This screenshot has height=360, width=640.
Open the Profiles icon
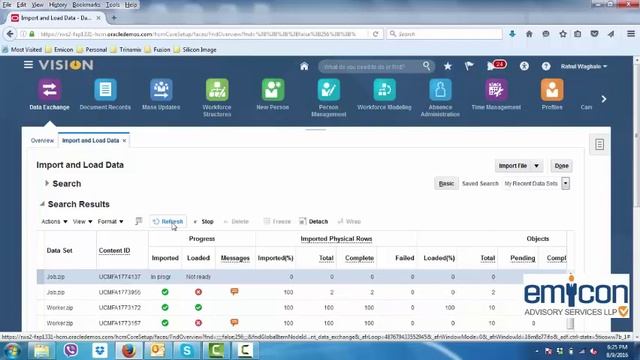click(x=552, y=89)
